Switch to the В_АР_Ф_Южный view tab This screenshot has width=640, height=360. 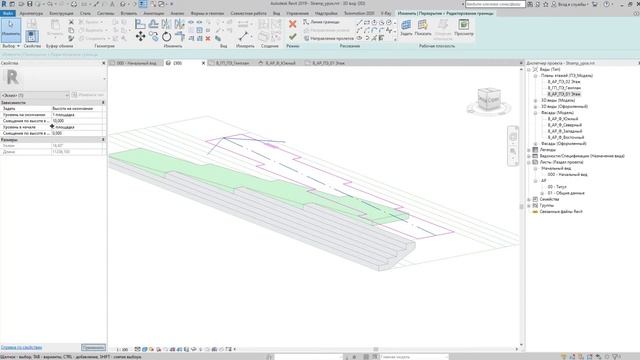(280, 63)
